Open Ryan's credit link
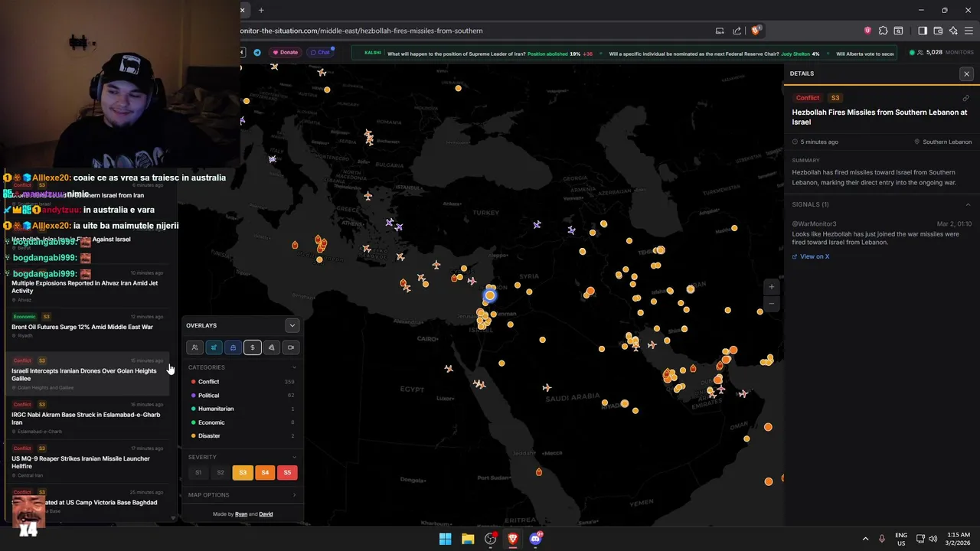980x551 pixels. click(x=241, y=514)
